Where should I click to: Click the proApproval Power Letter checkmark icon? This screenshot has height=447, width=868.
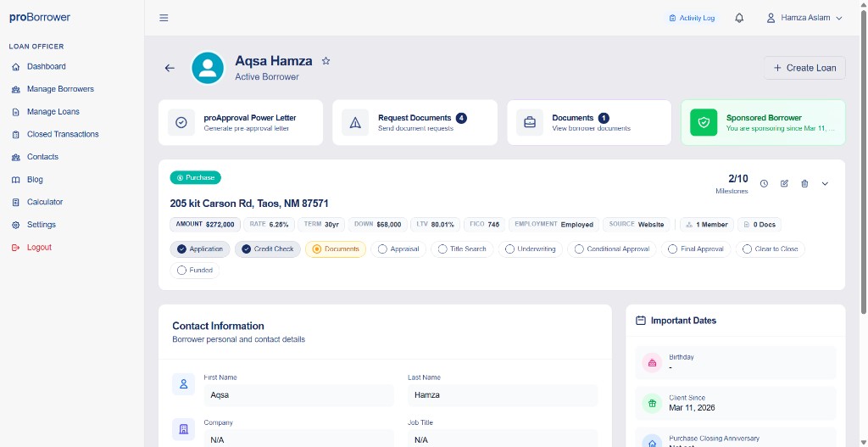coord(181,122)
